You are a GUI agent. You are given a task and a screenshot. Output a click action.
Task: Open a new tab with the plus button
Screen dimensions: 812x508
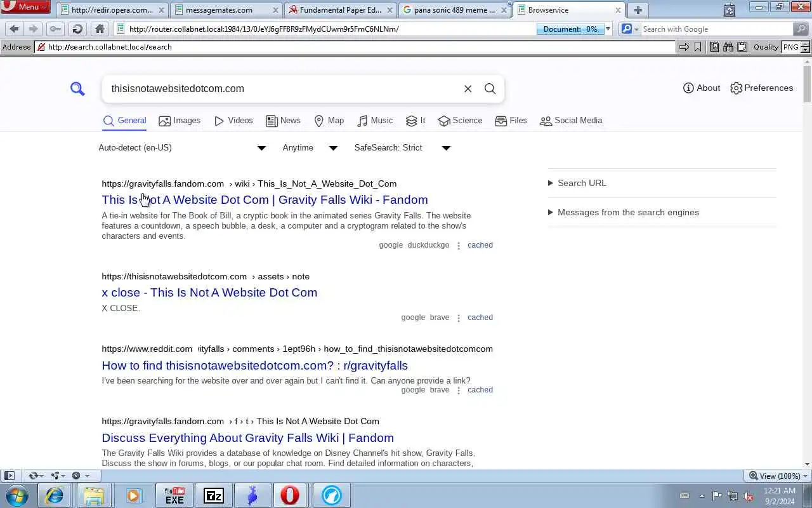[x=638, y=10]
